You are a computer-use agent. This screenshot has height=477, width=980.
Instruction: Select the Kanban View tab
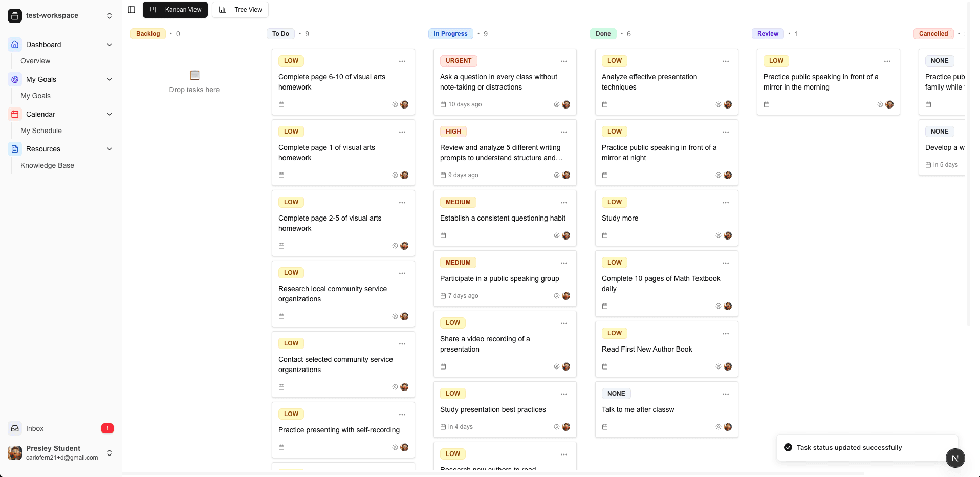pyautogui.click(x=176, y=10)
